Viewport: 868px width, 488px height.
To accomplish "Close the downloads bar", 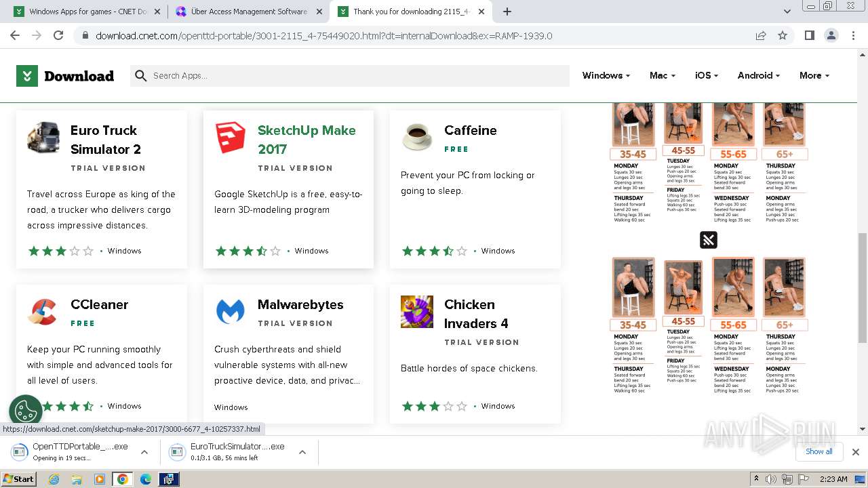I will pos(856,452).
